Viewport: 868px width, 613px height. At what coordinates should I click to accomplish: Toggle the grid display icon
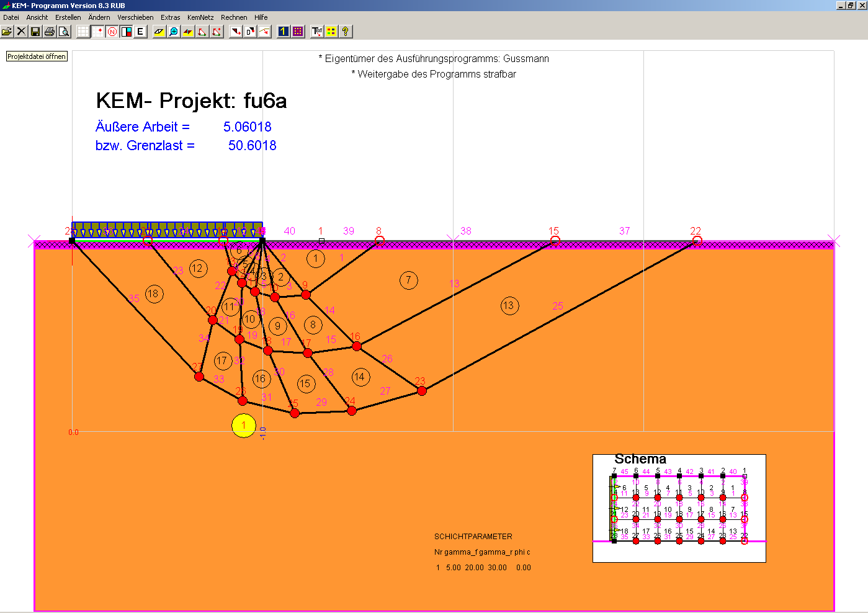[83, 31]
